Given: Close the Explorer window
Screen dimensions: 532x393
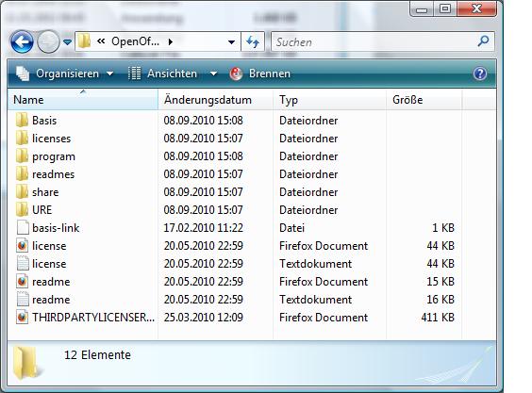Looking at the screenshot, I should [477, 8].
